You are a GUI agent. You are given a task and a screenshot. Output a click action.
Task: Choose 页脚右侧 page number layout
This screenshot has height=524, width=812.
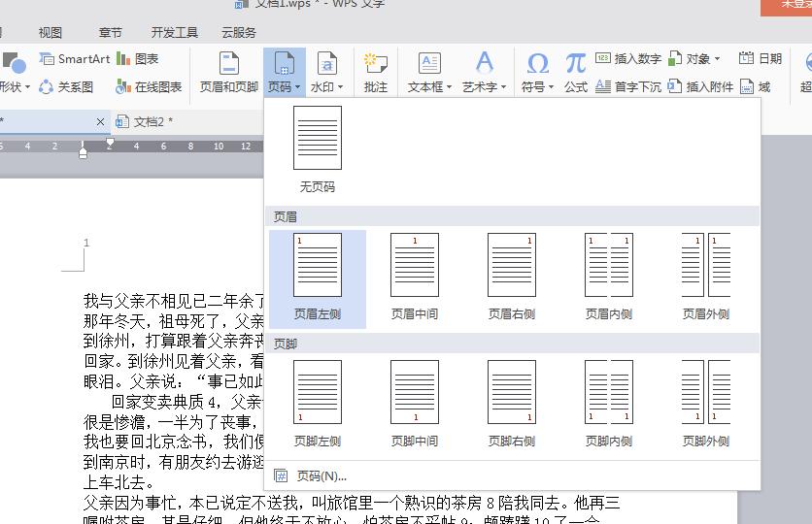click(512, 405)
